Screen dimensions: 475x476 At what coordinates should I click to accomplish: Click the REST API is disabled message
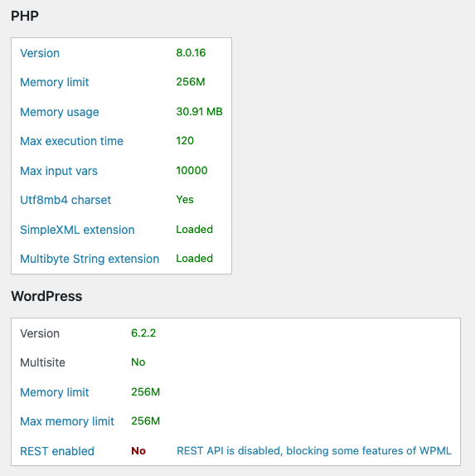click(314, 451)
